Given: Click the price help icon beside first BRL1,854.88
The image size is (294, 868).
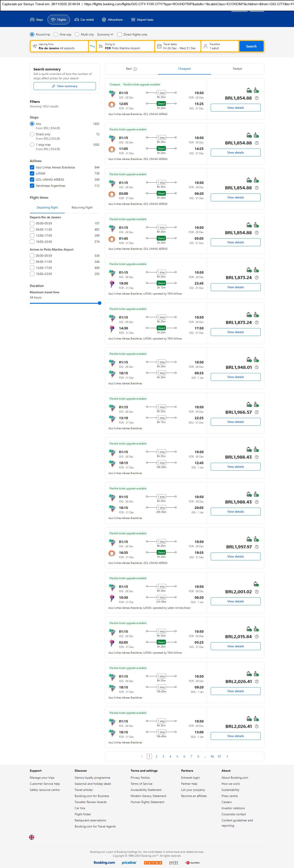Looking at the screenshot, I should point(257,98).
